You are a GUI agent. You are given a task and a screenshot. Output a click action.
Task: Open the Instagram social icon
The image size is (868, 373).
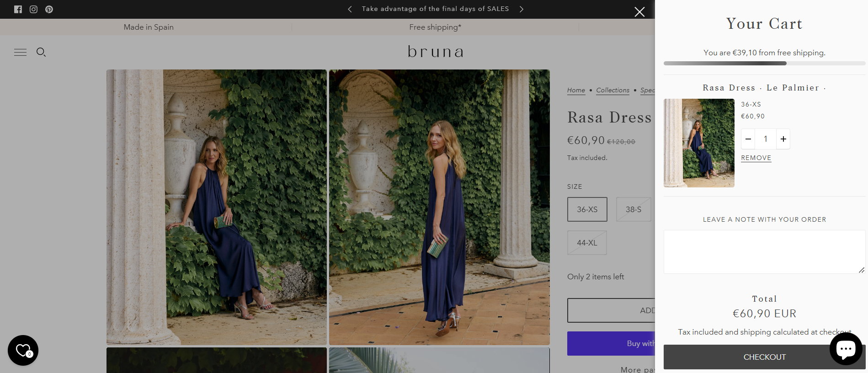33,9
